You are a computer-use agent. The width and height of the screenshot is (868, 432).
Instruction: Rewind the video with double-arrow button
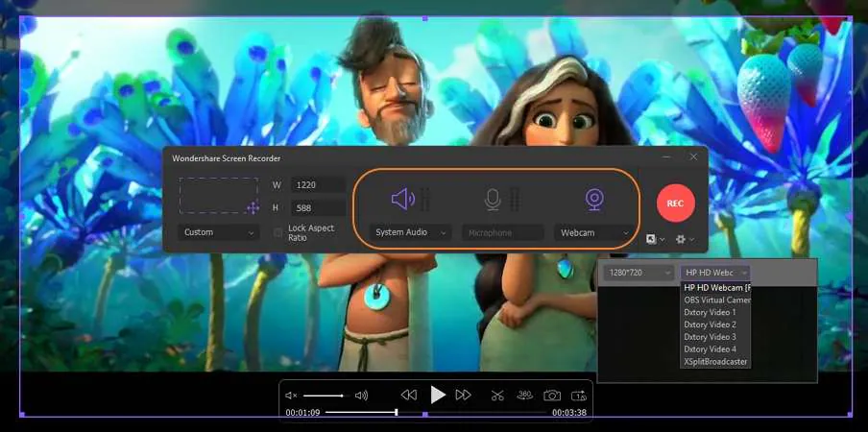pos(408,395)
